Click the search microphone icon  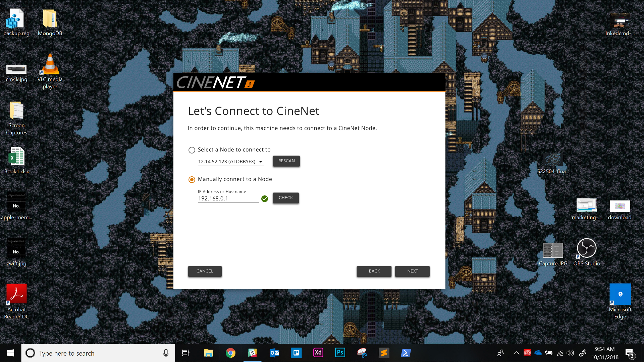[166, 353]
